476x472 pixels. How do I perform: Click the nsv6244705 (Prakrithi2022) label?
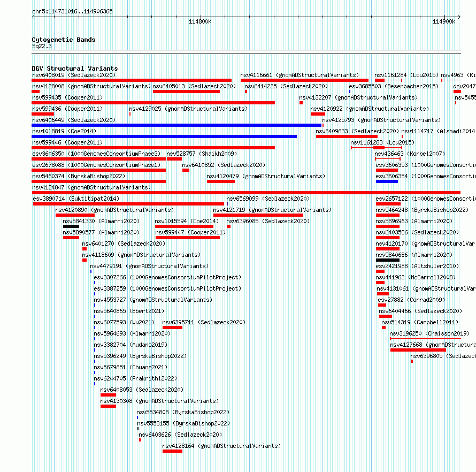point(135,378)
